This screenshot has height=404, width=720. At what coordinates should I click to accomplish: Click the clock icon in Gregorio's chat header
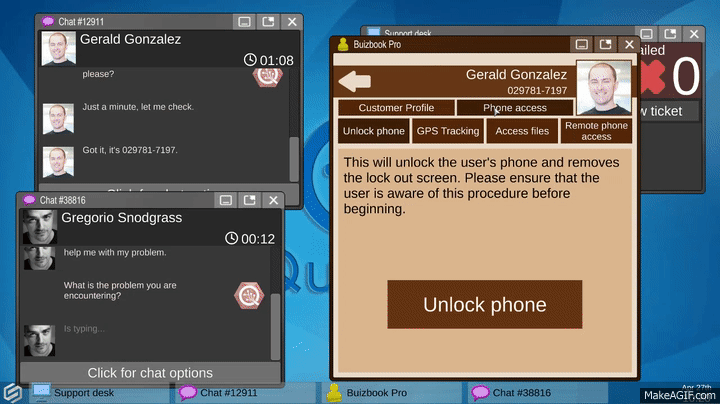pyautogui.click(x=232, y=238)
